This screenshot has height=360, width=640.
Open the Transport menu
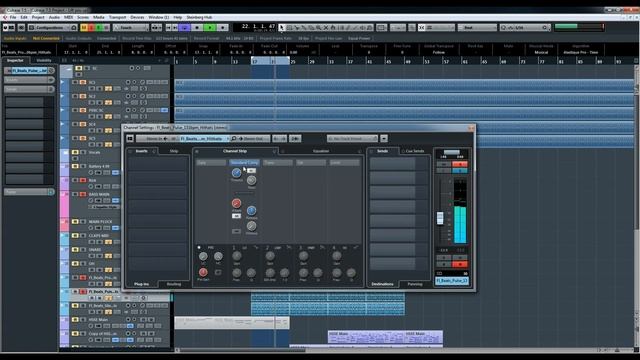pyautogui.click(x=118, y=18)
